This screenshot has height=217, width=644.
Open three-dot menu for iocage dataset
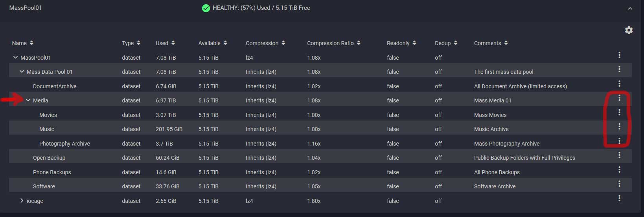(619, 198)
